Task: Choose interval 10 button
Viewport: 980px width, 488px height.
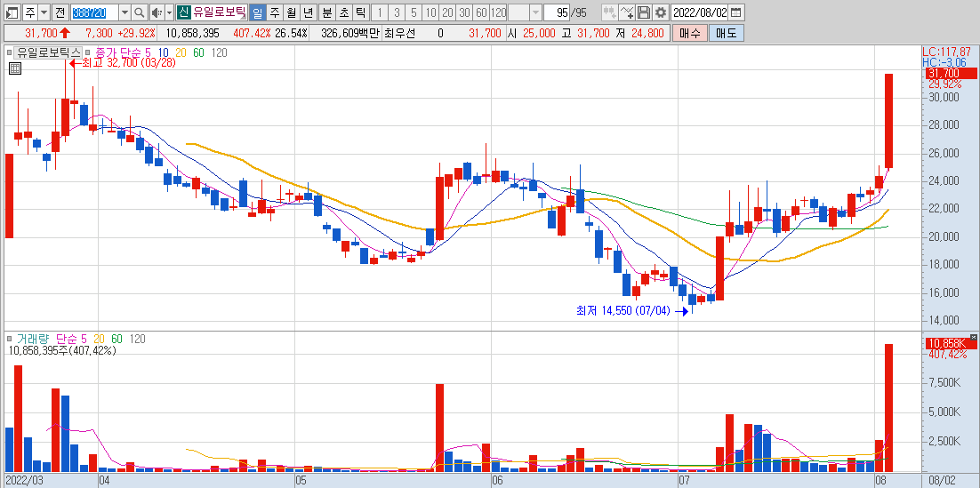Action: click(x=430, y=12)
